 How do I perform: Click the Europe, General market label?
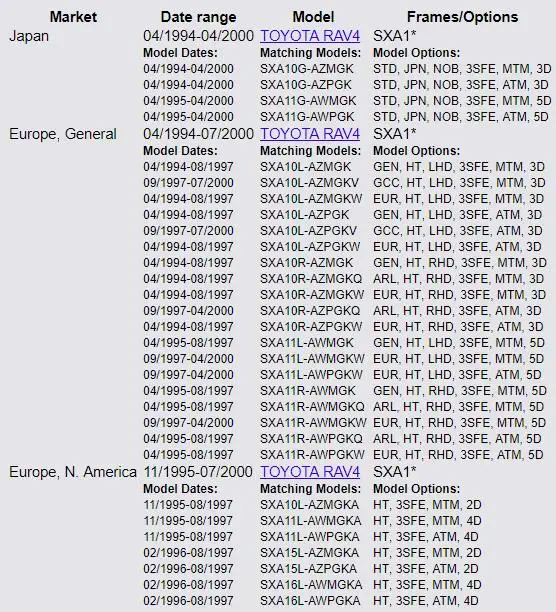tap(63, 134)
